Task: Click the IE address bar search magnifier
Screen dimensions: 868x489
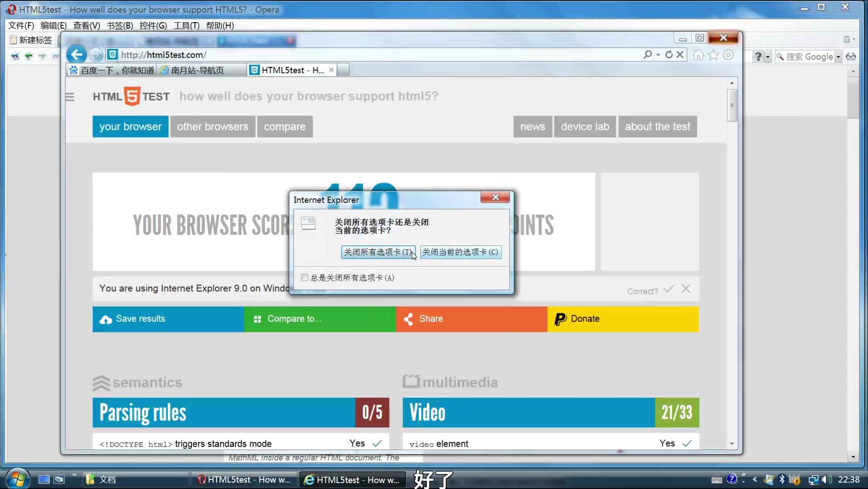Action: (x=647, y=55)
